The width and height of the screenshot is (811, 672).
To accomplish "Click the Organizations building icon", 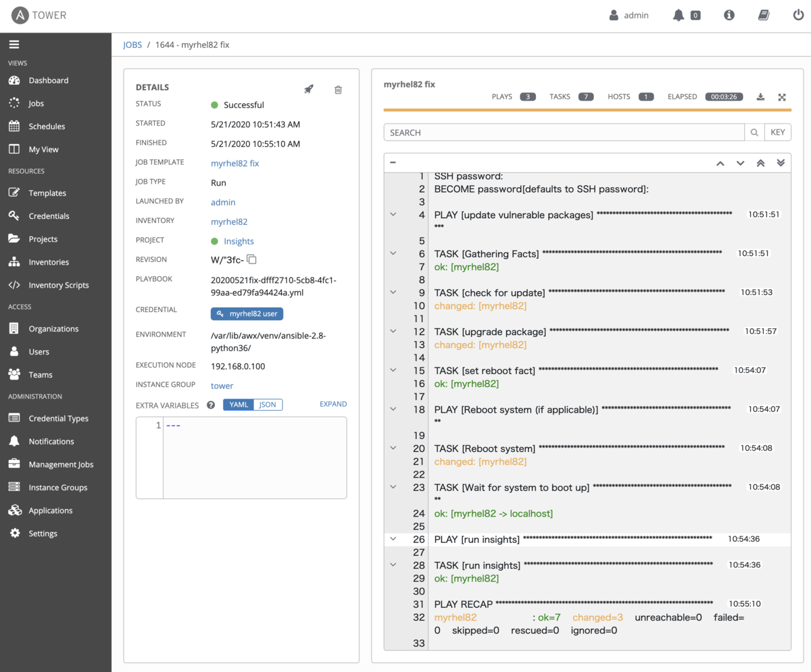I will click(14, 329).
